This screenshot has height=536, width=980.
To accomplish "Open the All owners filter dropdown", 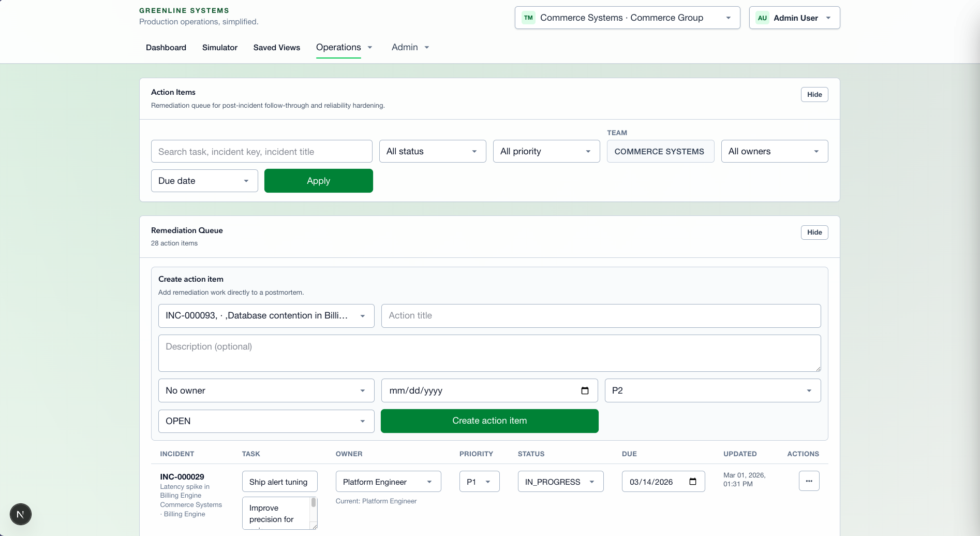I will (774, 151).
